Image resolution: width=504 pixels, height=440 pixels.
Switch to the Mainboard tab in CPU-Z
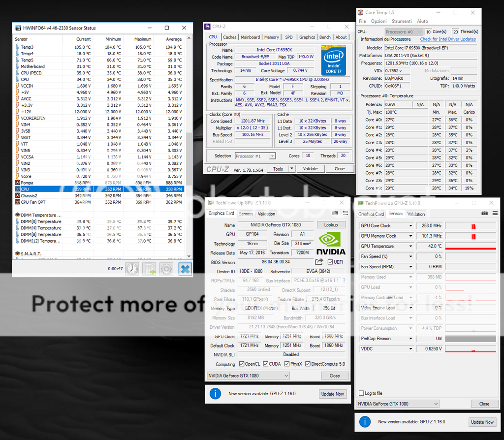coord(250,37)
